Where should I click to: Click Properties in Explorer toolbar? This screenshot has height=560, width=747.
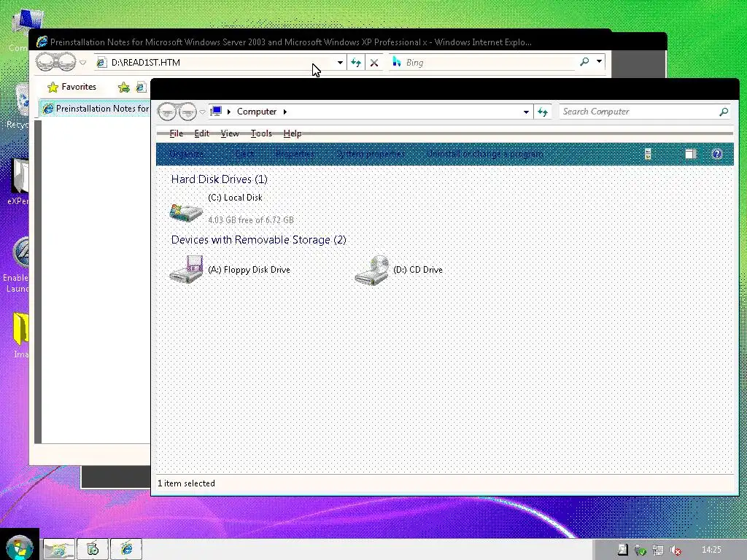(x=295, y=154)
